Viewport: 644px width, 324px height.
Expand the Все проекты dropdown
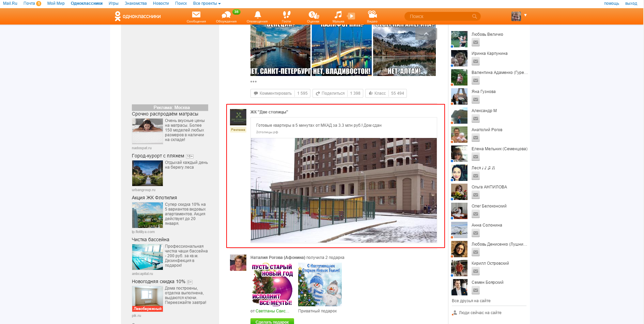(207, 3)
